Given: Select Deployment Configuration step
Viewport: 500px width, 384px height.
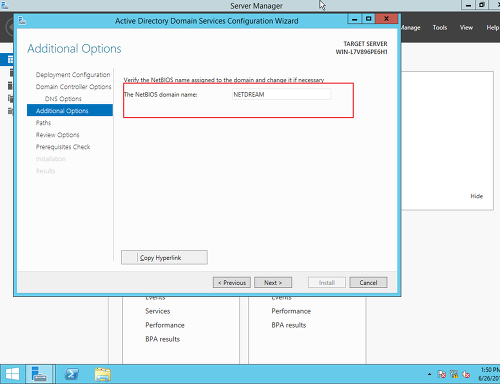Looking at the screenshot, I should [x=73, y=75].
